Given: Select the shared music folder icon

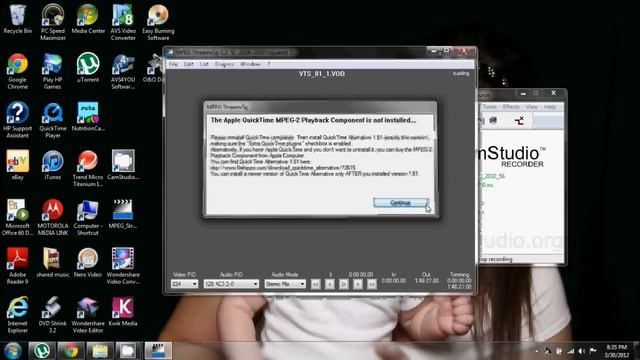Looking at the screenshot, I should 53,262.
